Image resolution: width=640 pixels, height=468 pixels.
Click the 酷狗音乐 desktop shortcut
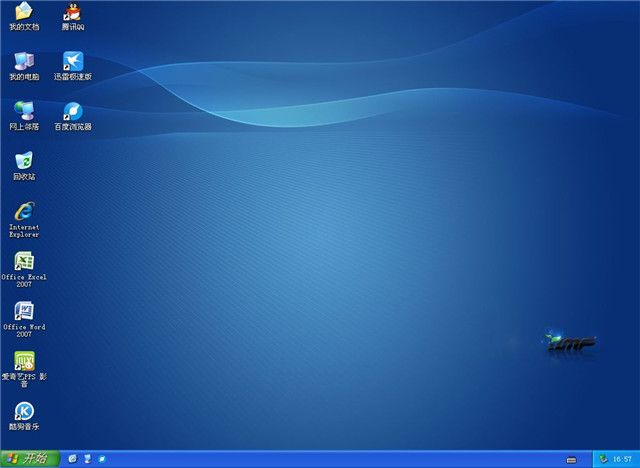[24, 411]
